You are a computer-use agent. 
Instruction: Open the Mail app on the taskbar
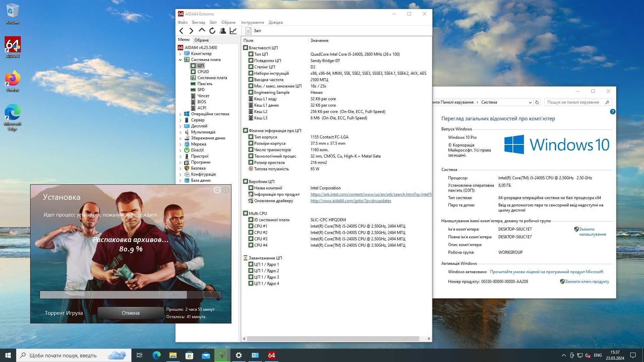point(206,355)
